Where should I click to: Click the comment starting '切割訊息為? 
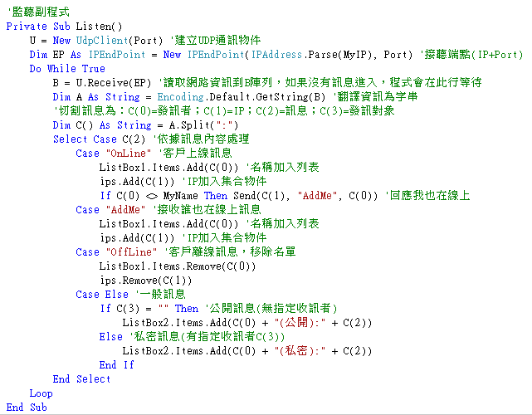(224, 110)
